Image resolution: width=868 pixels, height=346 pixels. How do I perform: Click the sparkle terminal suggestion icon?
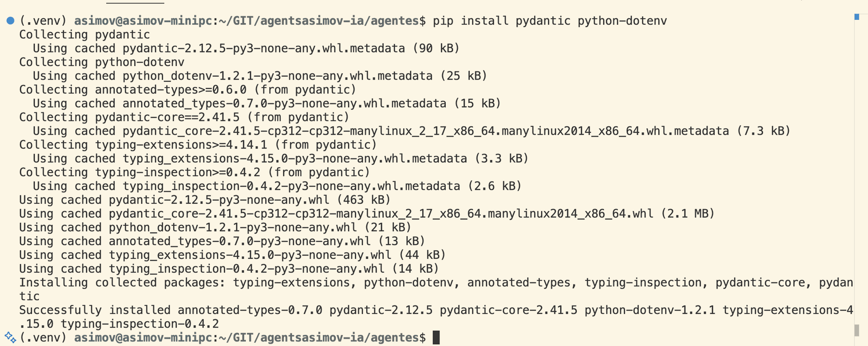tap(10, 337)
